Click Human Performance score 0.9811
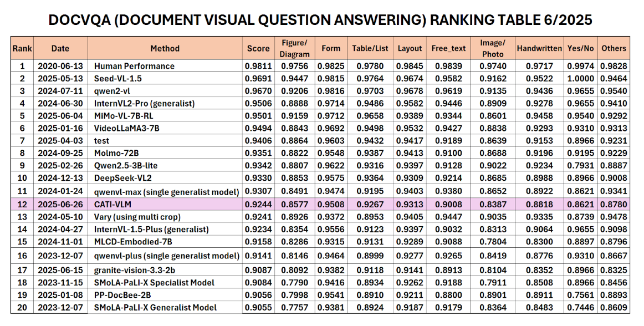The height and width of the screenshot is (326, 644). [x=258, y=66]
